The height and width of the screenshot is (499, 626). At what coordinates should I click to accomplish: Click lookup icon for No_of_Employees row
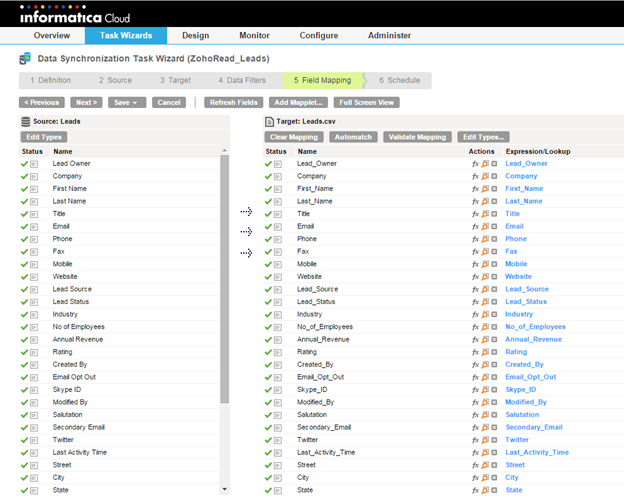(485, 327)
